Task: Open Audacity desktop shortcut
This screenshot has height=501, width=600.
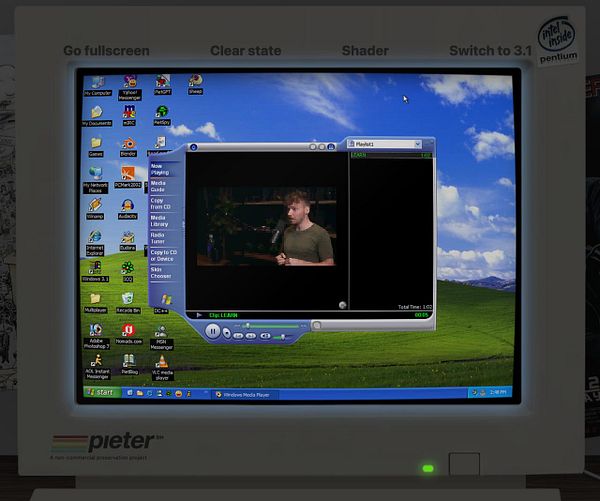Action: 127,209
